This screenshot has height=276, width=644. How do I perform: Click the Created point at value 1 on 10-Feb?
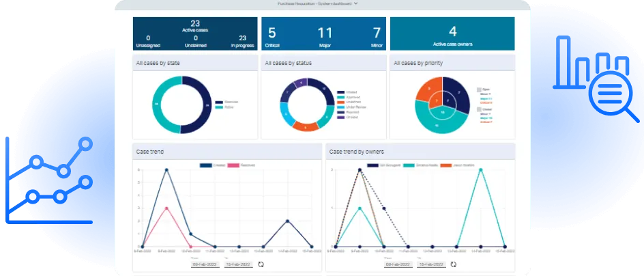190,234
